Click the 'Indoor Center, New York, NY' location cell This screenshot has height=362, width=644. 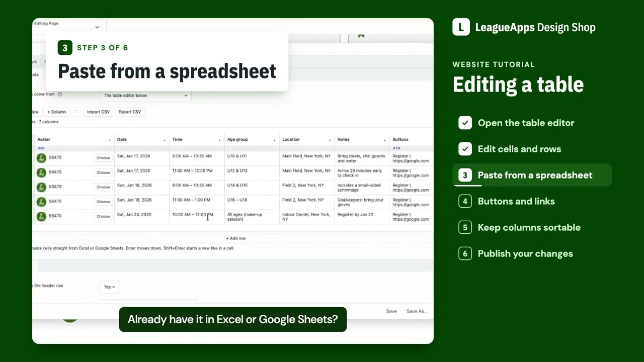click(x=306, y=217)
